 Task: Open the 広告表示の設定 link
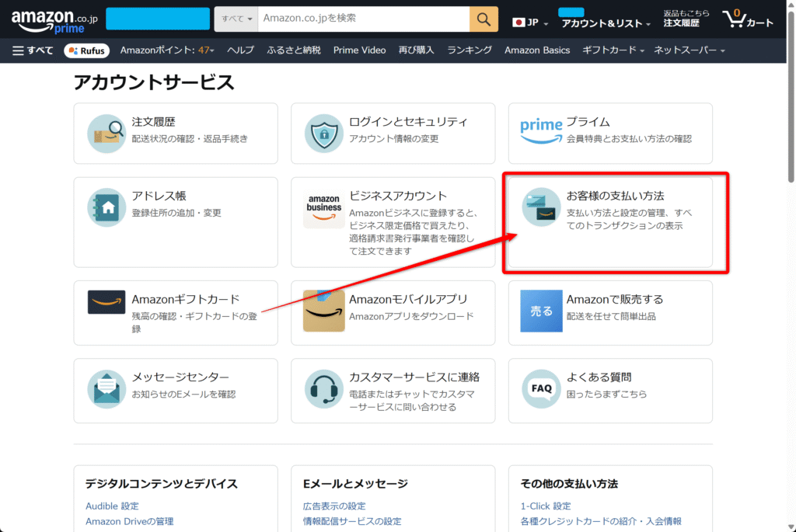click(334, 506)
